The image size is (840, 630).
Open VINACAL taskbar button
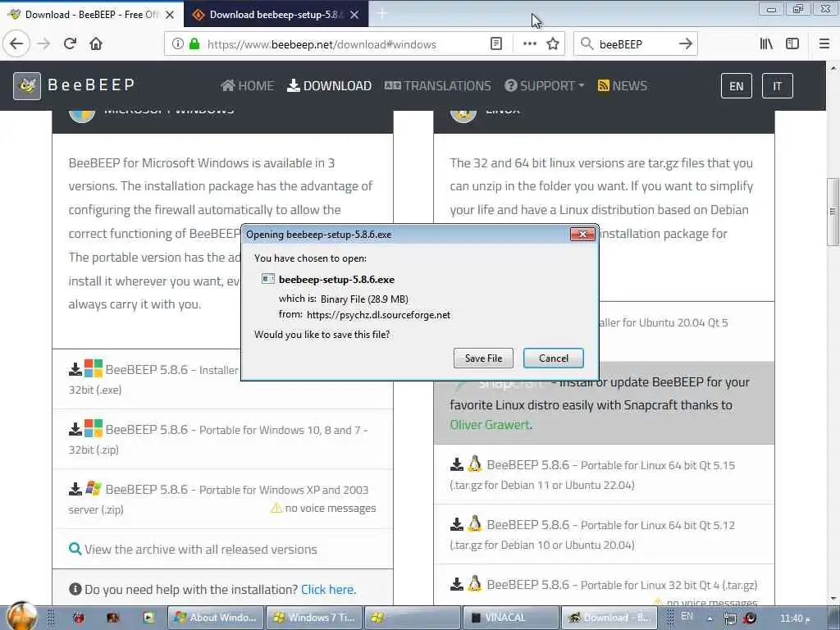pyautogui.click(x=510, y=618)
